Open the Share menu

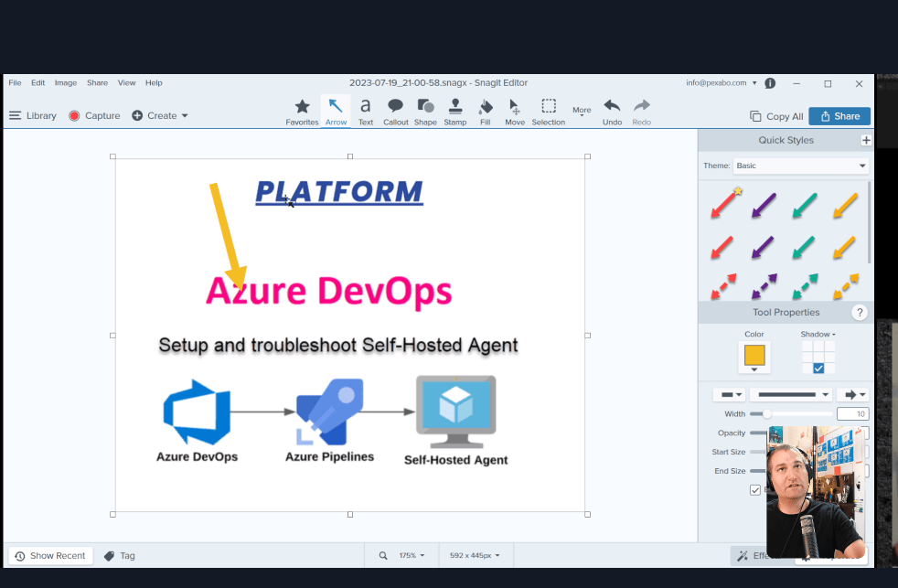[x=97, y=83]
